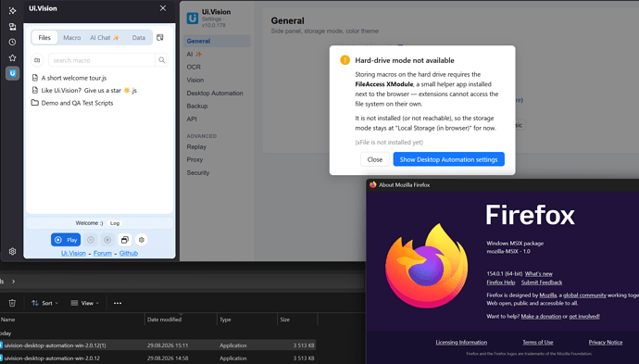Viewport: 639px width, 364px height.
Task: Click the overlapping windows icon near Play
Action: click(125, 240)
